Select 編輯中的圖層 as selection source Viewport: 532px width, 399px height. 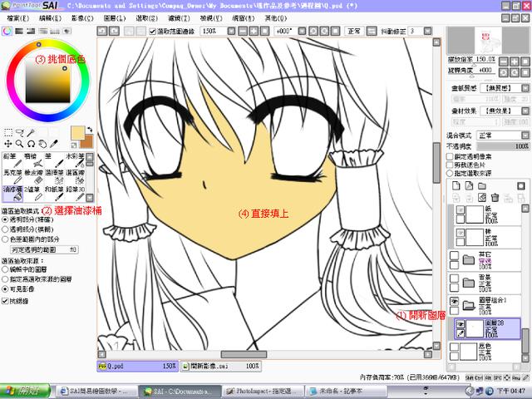[x=5, y=269]
